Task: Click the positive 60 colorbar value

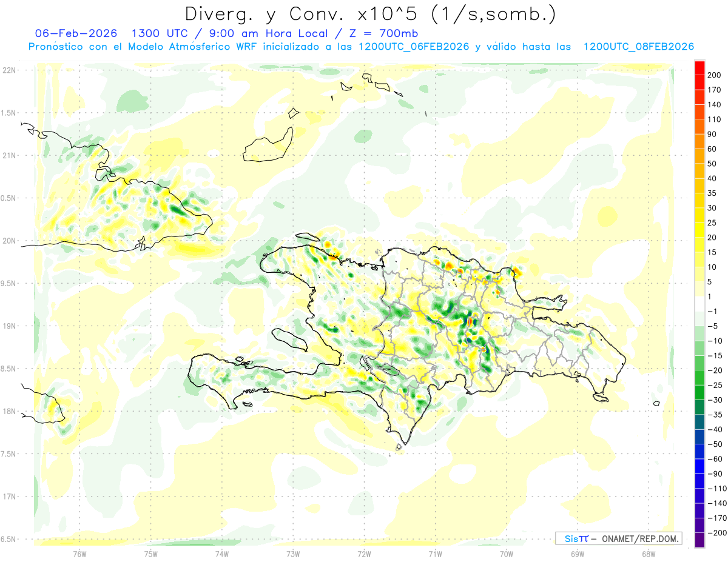Action: tap(712, 149)
